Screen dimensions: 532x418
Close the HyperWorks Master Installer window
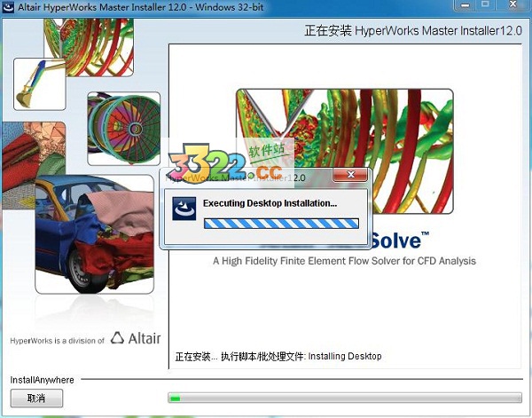click(513, 4)
